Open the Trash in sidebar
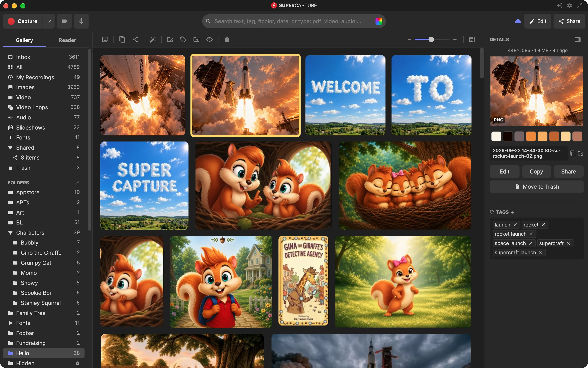Viewport: 588px width, 368px height. 44,168
